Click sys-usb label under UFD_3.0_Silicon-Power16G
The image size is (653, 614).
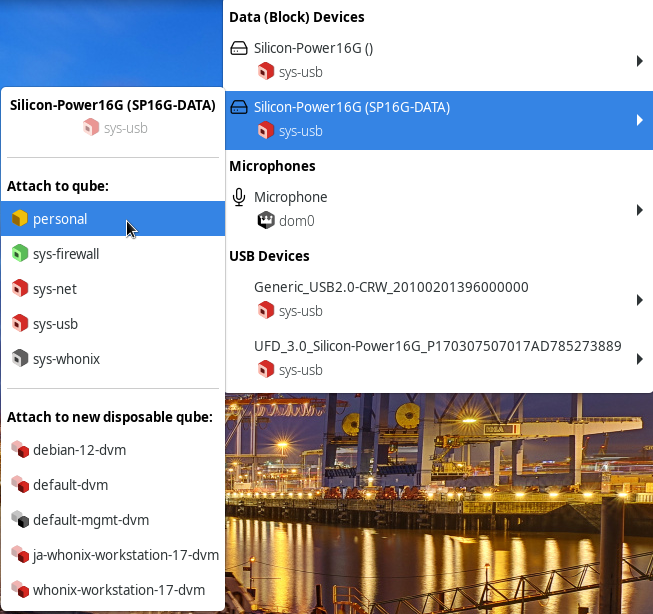click(x=301, y=370)
